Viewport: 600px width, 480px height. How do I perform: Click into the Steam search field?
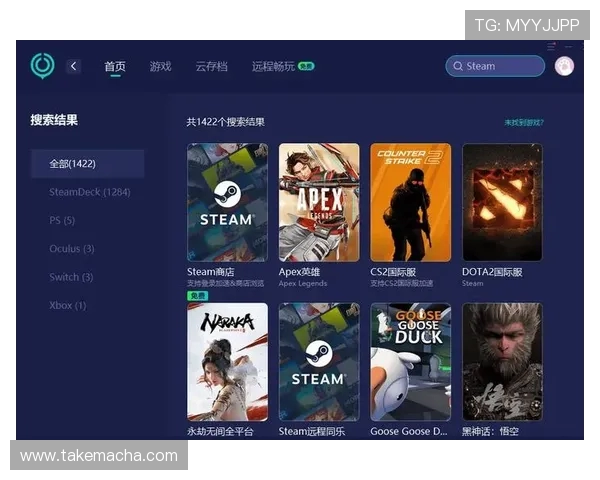[500, 66]
